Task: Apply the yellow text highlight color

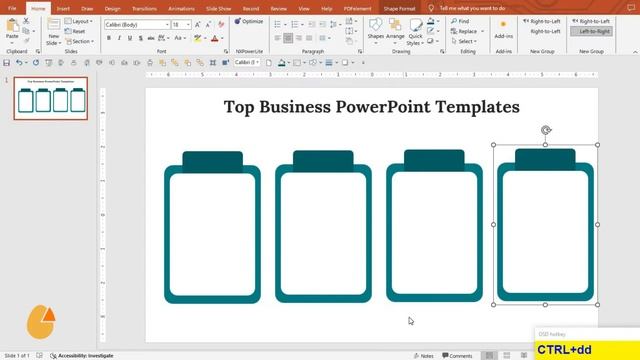Action: [x=198, y=38]
